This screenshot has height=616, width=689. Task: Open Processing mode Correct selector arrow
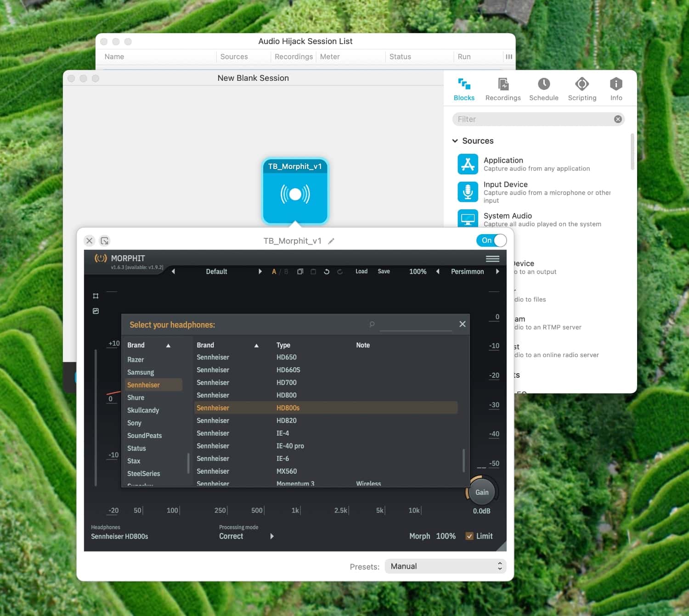[272, 536]
